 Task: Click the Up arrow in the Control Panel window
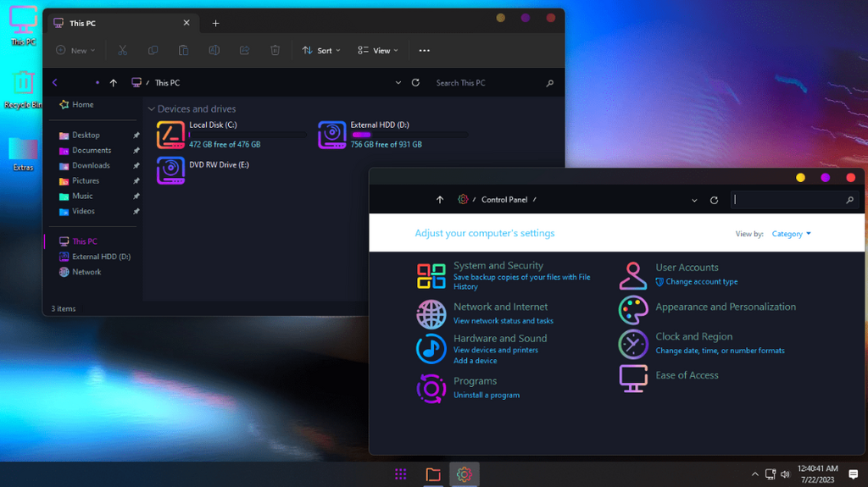(x=440, y=200)
